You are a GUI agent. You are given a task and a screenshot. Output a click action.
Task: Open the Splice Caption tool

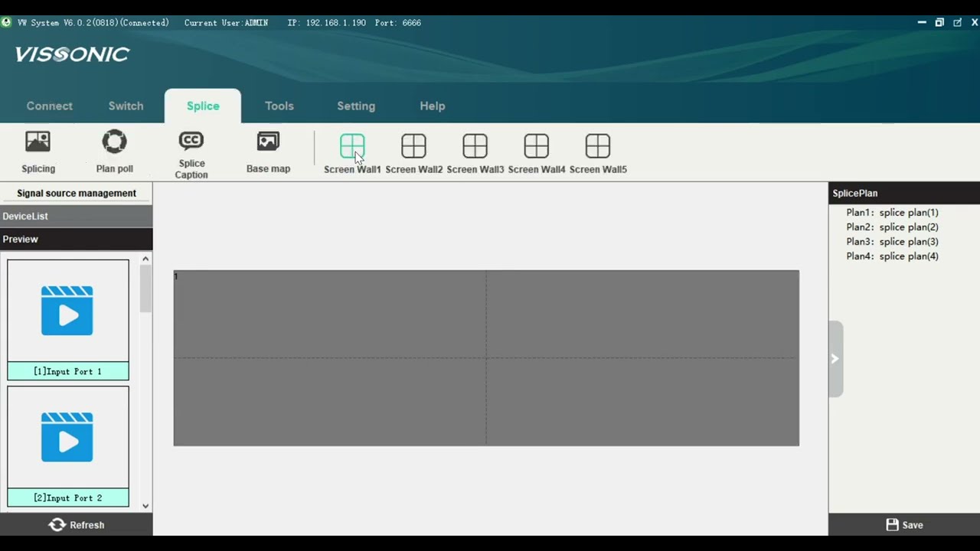point(191,155)
